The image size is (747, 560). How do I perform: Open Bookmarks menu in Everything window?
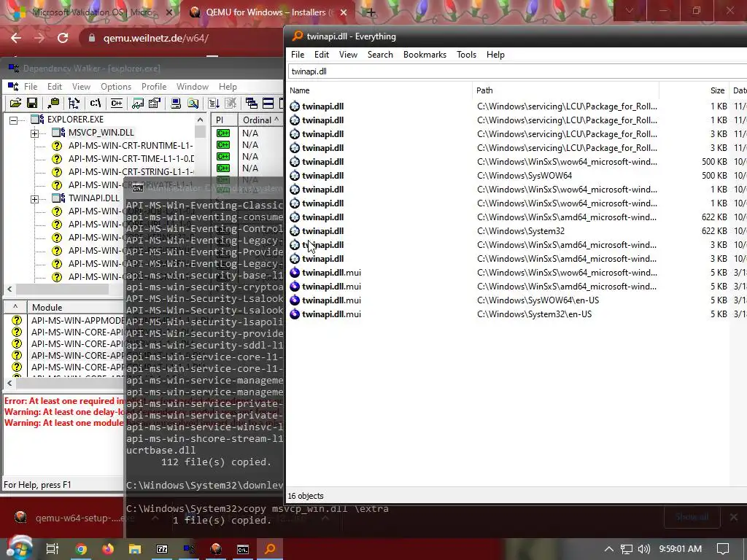[x=425, y=55]
